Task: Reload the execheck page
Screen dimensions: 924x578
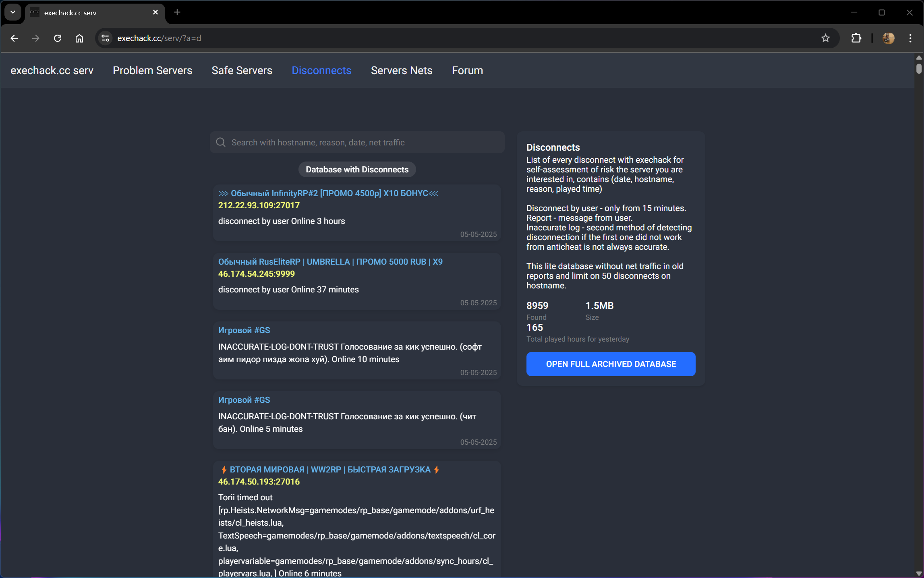Action: [58, 38]
